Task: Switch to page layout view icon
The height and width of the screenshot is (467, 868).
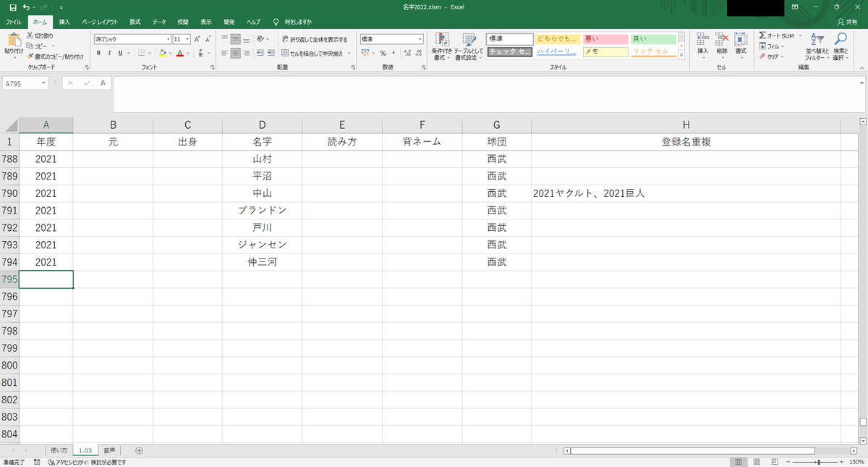Action: pyautogui.click(x=755, y=462)
